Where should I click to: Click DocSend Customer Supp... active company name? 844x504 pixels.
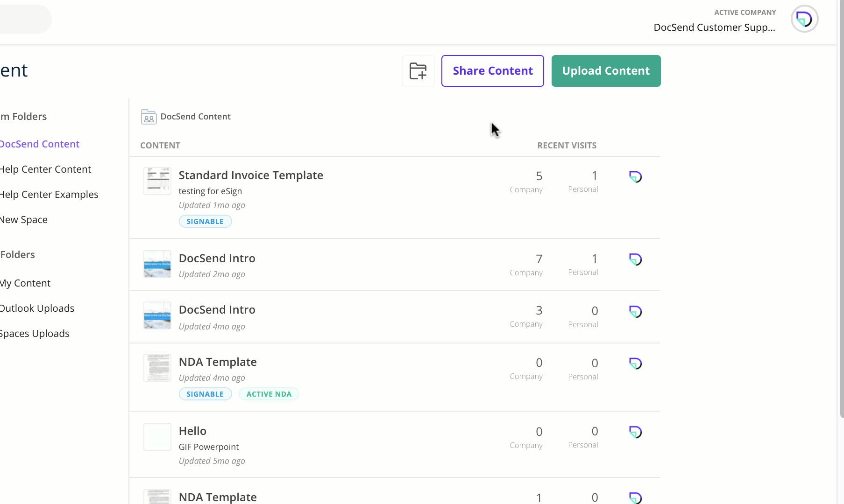[x=714, y=28]
